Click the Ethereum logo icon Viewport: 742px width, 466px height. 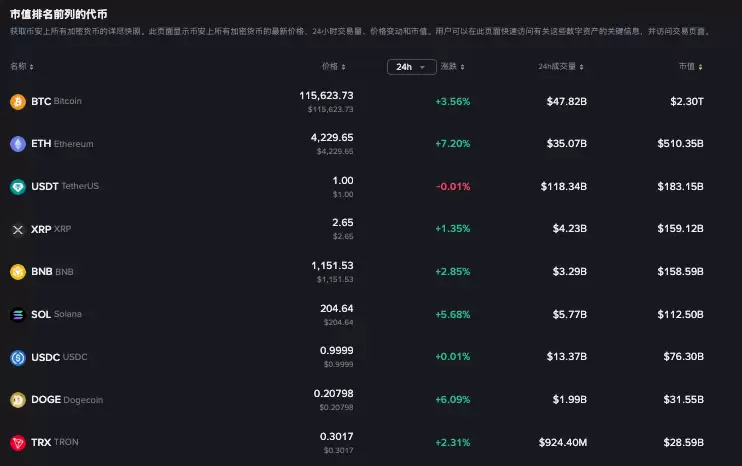(17, 144)
